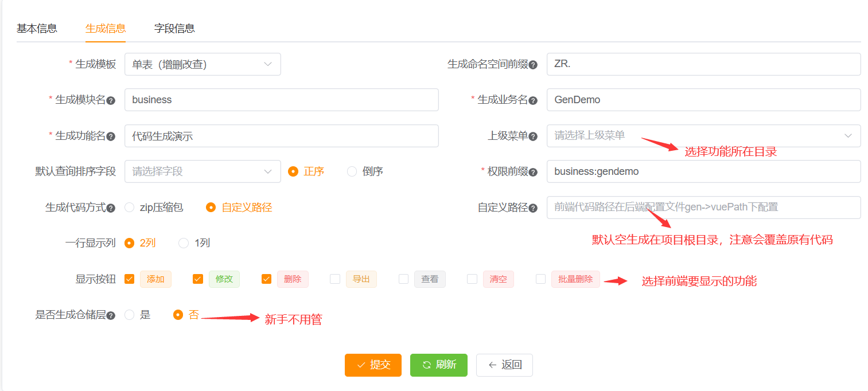868x391 pixels.
Task: Click help icon next to 权限前缀
Action: click(x=533, y=172)
